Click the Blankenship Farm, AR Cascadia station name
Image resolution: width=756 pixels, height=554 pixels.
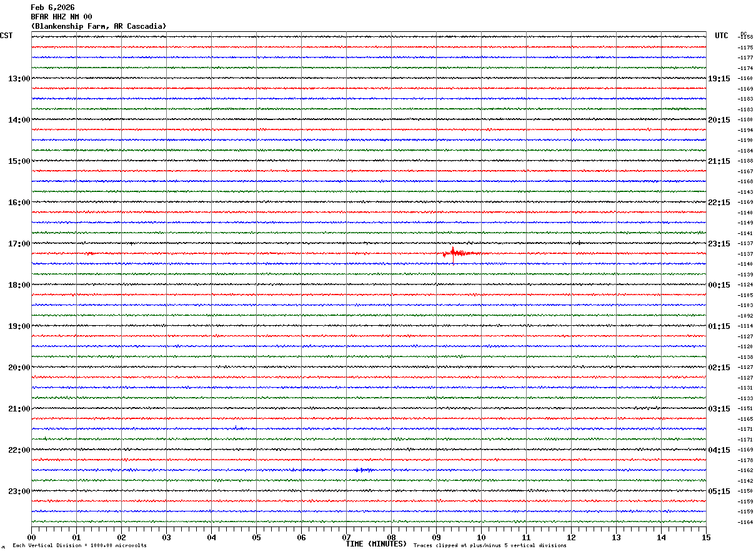click(99, 26)
